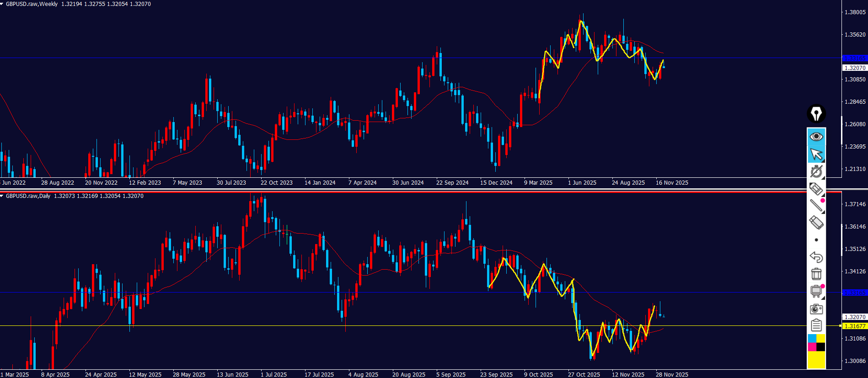Open the clipboard icon in the toolbar
868x378 pixels.
pyautogui.click(x=816, y=325)
